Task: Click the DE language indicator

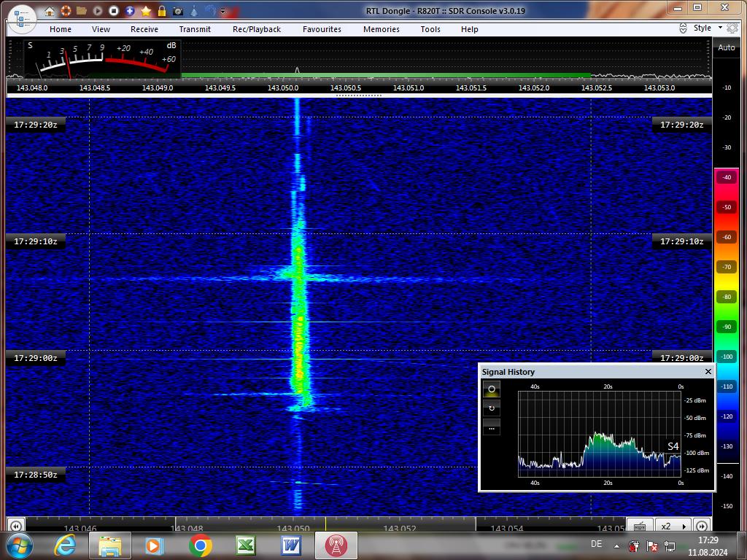Action: (x=597, y=544)
